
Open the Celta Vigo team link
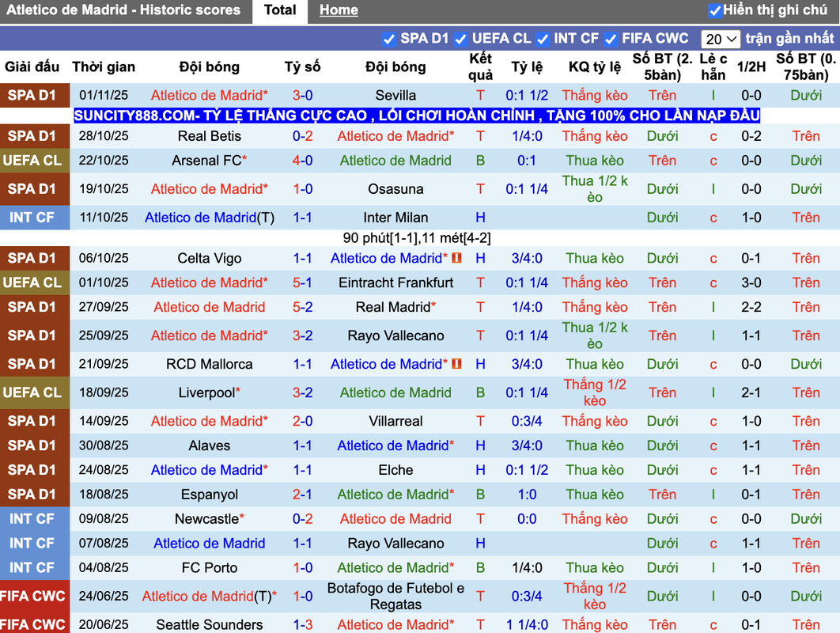[x=210, y=259]
